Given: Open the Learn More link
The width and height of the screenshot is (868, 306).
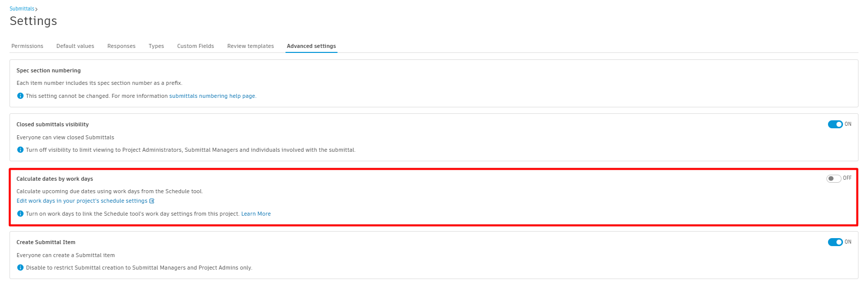Looking at the screenshot, I should (x=256, y=214).
